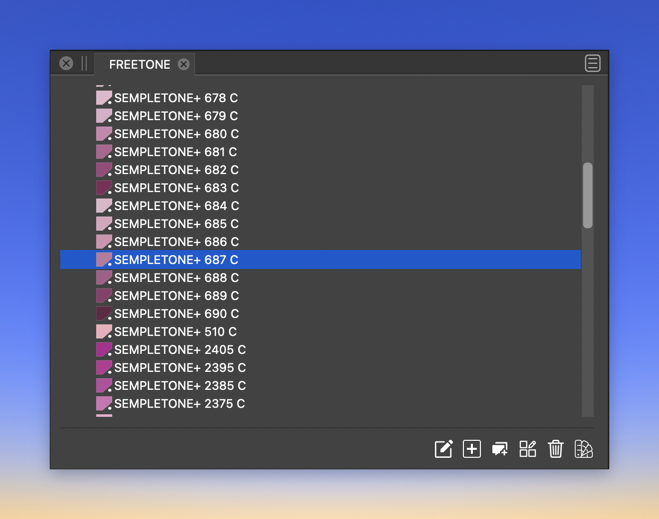Close the FREETONE tab
Image resolution: width=659 pixels, height=519 pixels.
(183, 64)
